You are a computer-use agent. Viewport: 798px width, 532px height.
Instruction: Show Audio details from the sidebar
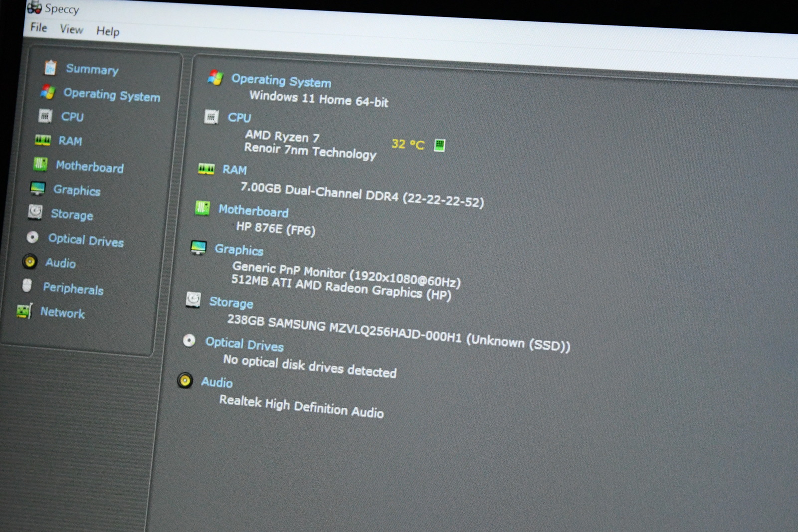pos(60,263)
